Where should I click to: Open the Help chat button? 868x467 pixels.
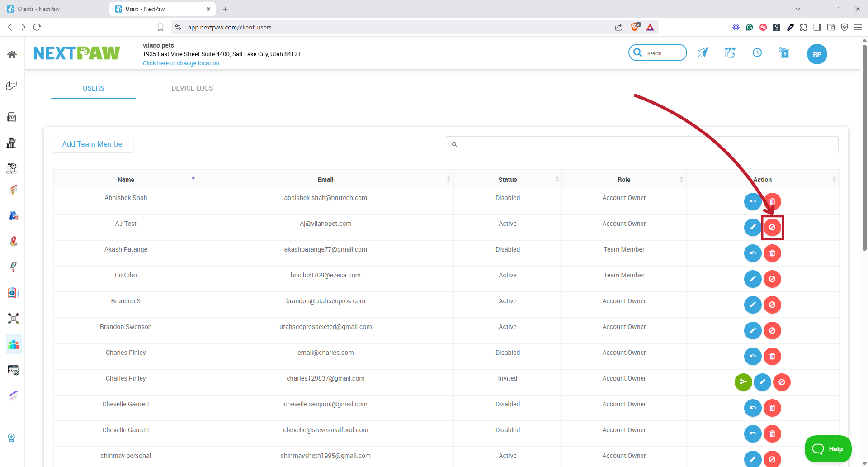click(x=828, y=449)
